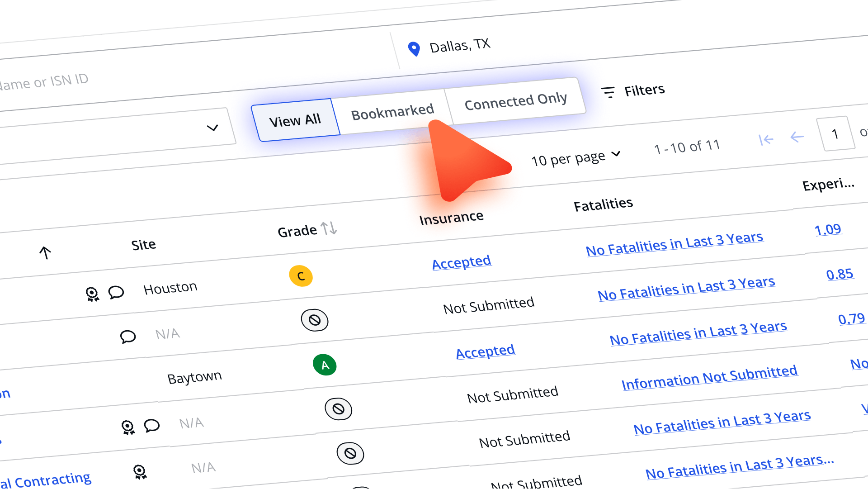This screenshot has height=489, width=868.
Task: Open the 1.09 experience value link
Action: click(x=828, y=230)
